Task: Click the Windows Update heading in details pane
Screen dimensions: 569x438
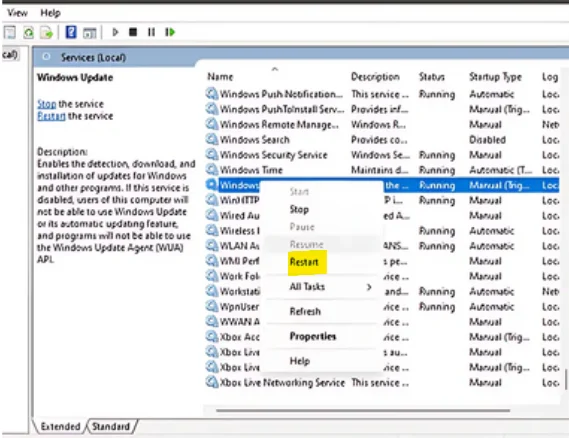Action: pyautogui.click(x=75, y=77)
